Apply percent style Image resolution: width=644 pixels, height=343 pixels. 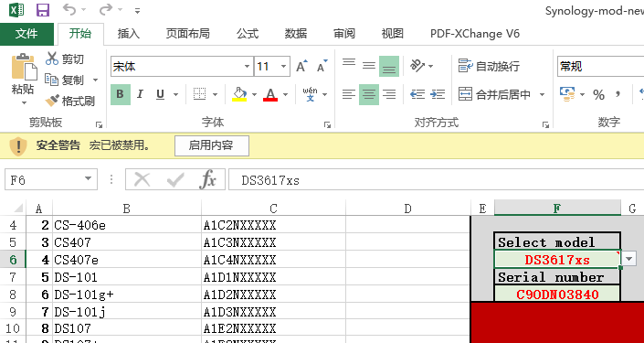(x=598, y=95)
